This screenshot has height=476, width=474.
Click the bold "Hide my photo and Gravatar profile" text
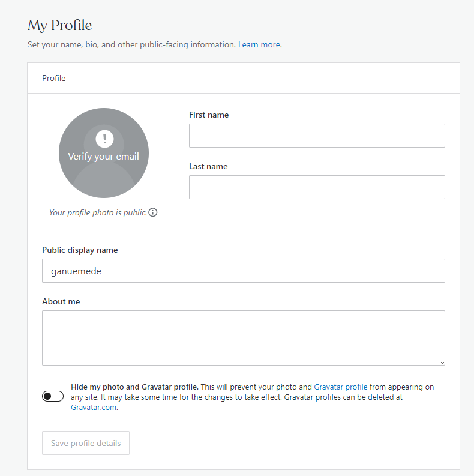(x=134, y=387)
